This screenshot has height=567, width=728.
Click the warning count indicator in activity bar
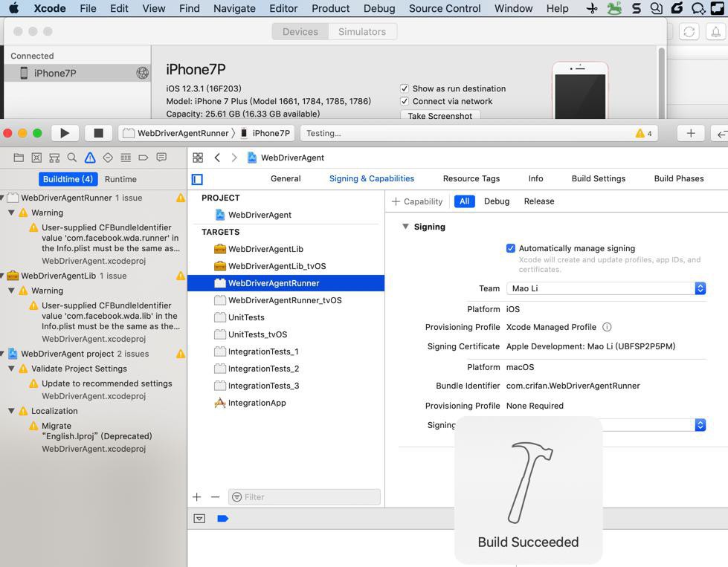[644, 134]
